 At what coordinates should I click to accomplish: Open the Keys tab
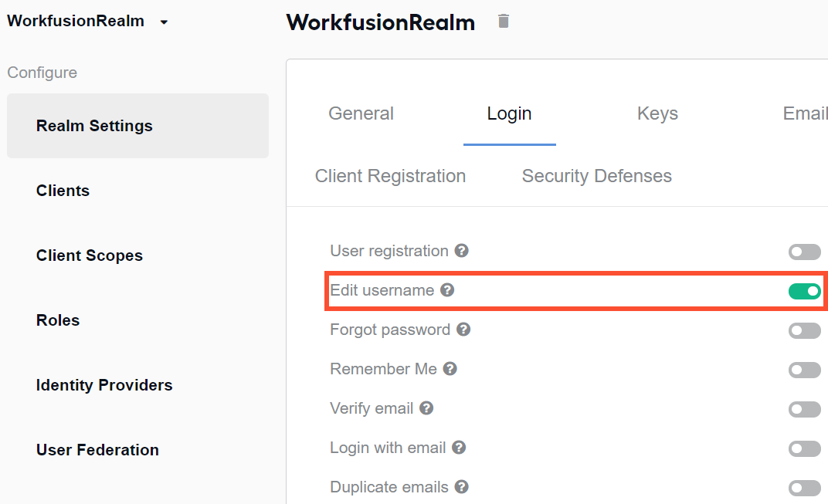pyautogui.click(x=657, y=113)
